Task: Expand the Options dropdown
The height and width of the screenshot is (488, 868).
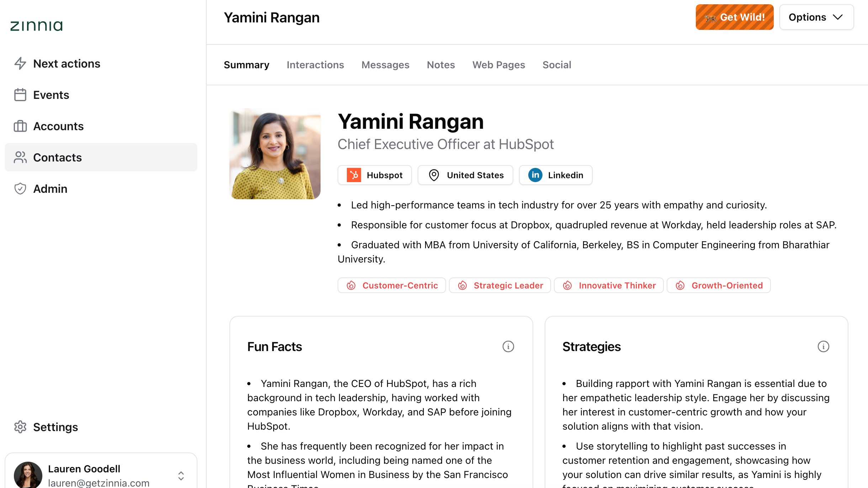Action: pyautogui.click(x=816, y=17)
